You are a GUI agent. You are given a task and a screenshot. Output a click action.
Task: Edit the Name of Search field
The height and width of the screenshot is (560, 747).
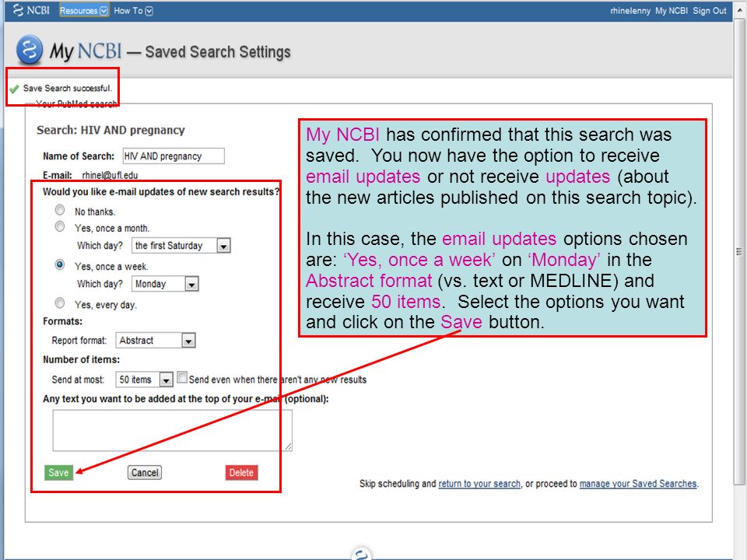174,156
